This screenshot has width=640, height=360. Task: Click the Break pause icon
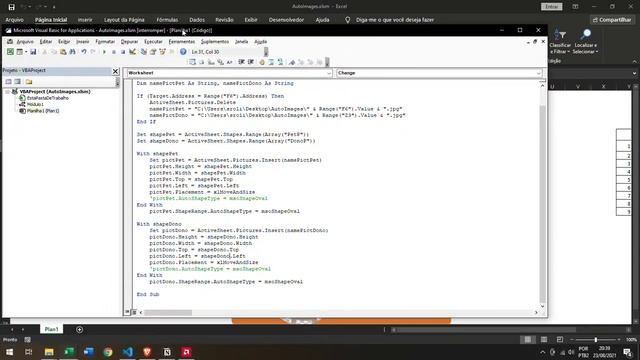(113, 52)
